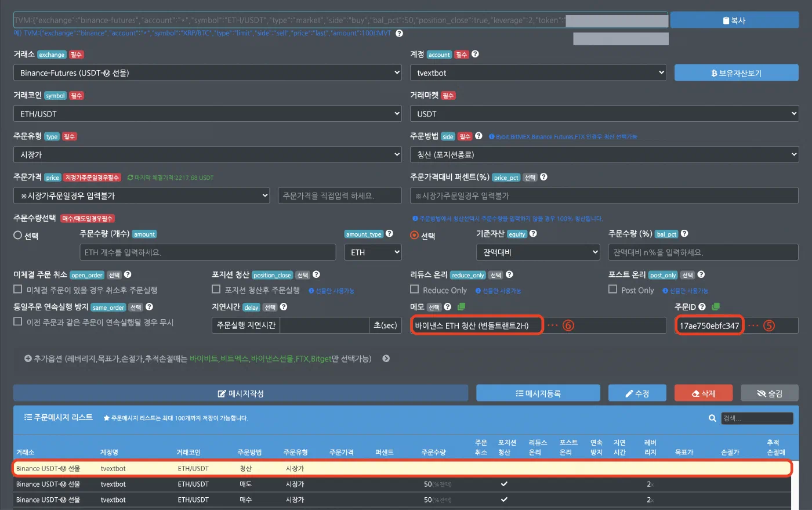Click help icon beside bal_pct label

(x=684, y=233)
